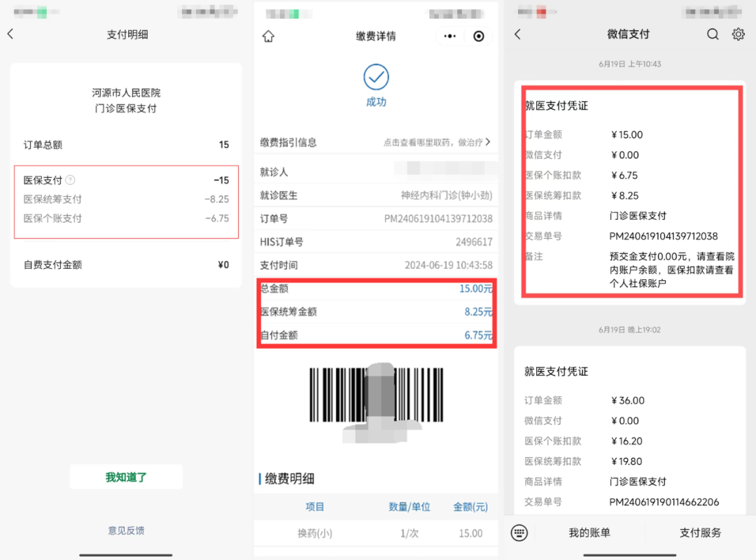Select the 医保统筹支付 -8.25 row
The width and height of the screenshot is (756, 560).
(x=126, y=199)
